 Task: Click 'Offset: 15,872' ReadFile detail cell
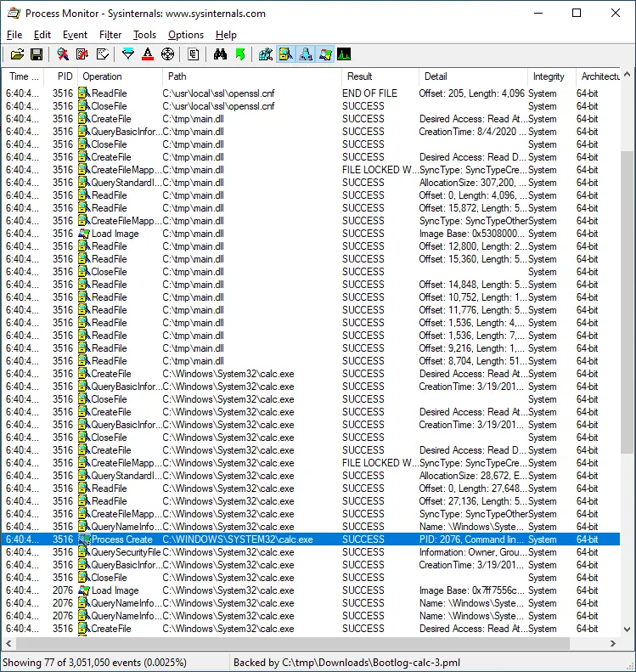click(x=473, y=208)
